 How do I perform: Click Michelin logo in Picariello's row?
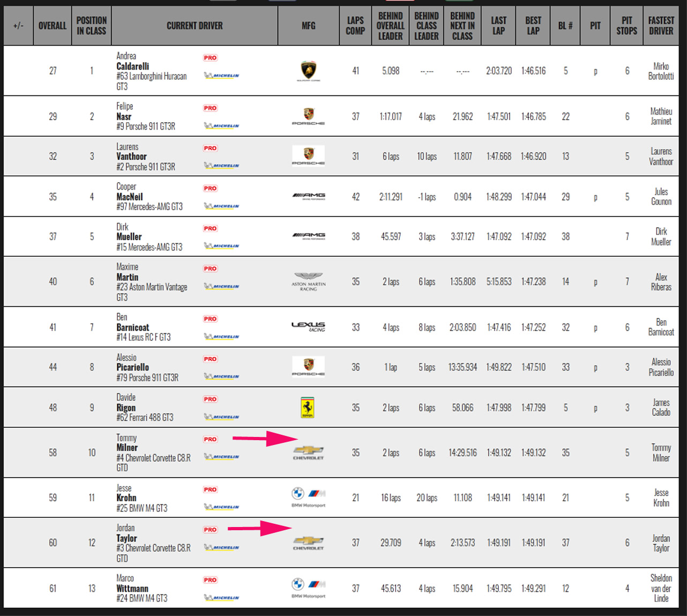click(222, 376)
